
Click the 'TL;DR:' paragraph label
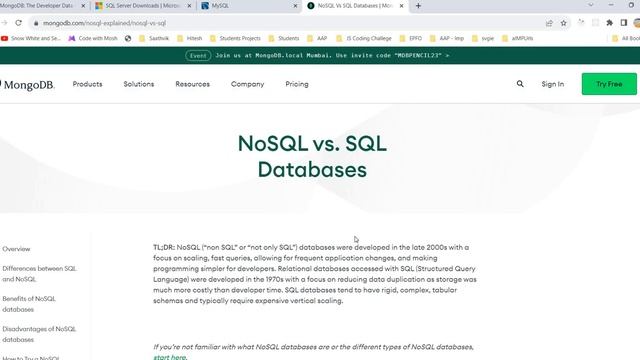[x=164, y=247]
